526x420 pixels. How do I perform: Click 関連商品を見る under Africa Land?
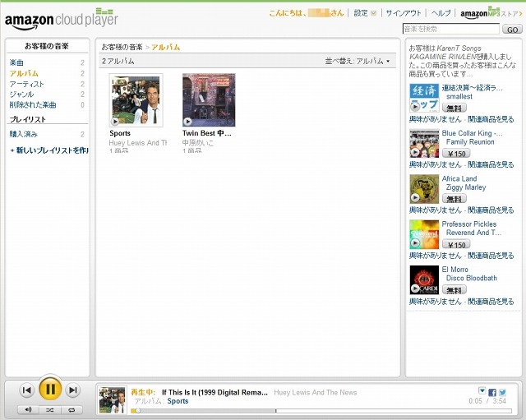tap(491, 210)
